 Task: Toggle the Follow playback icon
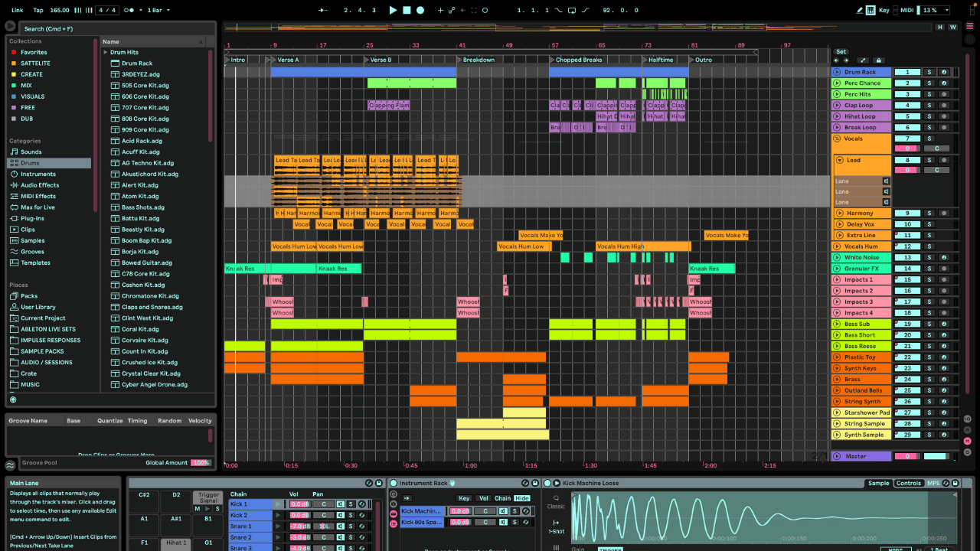323,10
